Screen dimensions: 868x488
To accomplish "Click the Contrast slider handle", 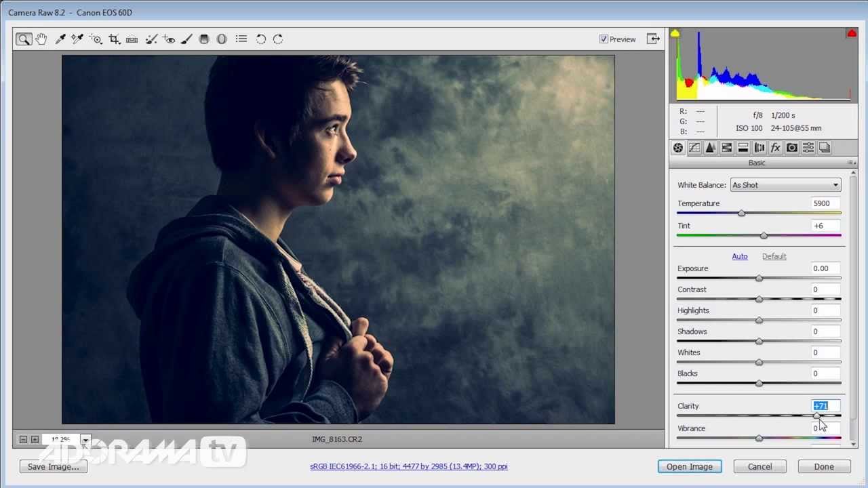I will [x=759, y=300].
